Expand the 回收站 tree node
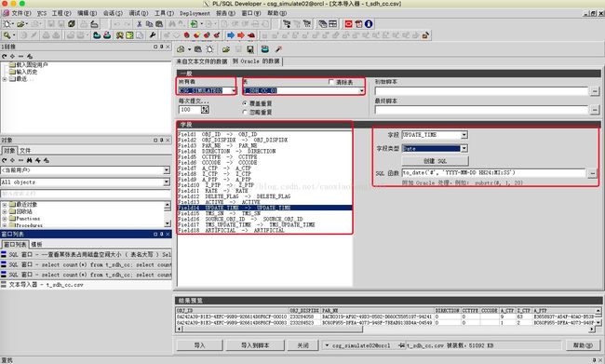Image resolution: width=605 pixels, height=364 pixels. click(x=5, y=211)
